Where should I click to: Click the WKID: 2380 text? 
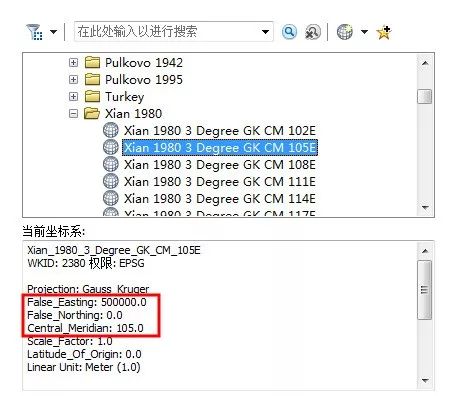[56, 263]
